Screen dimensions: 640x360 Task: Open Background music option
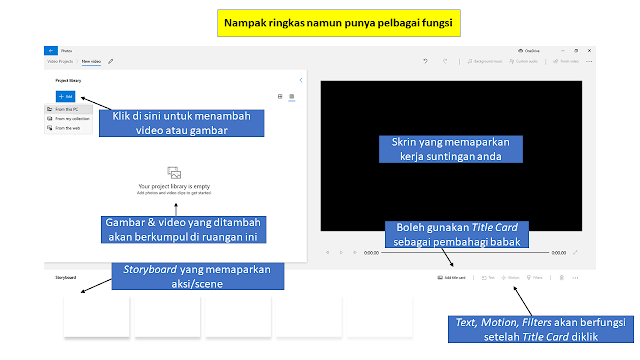coord(485,61)
